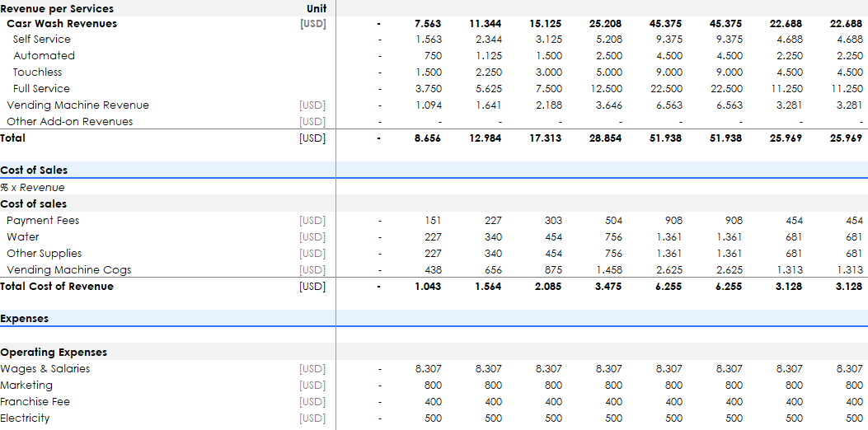Screen dimensions: 868x430
Task: Select the Touchless row label cell
Action: point(38,72)
